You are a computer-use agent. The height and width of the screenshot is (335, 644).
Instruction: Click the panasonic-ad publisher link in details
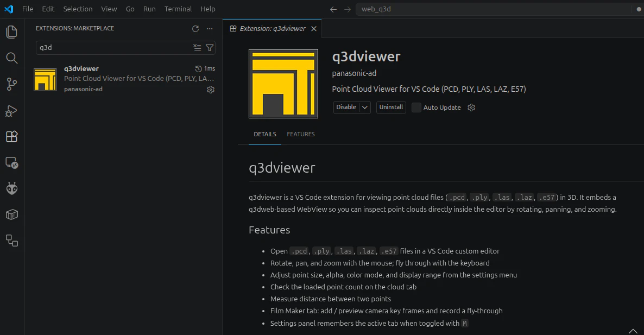(x=354, y=73)
